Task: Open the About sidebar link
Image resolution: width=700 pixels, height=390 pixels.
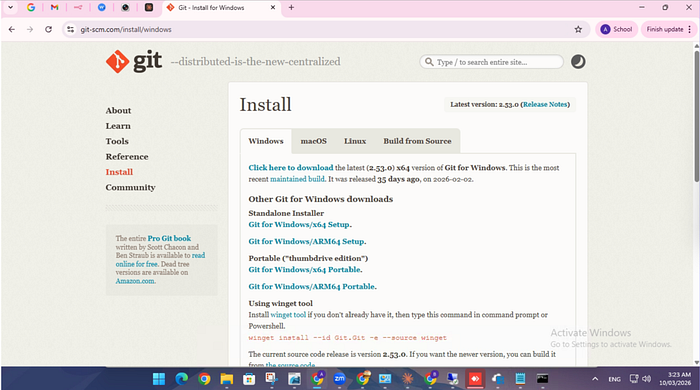Action: (118, 111)
